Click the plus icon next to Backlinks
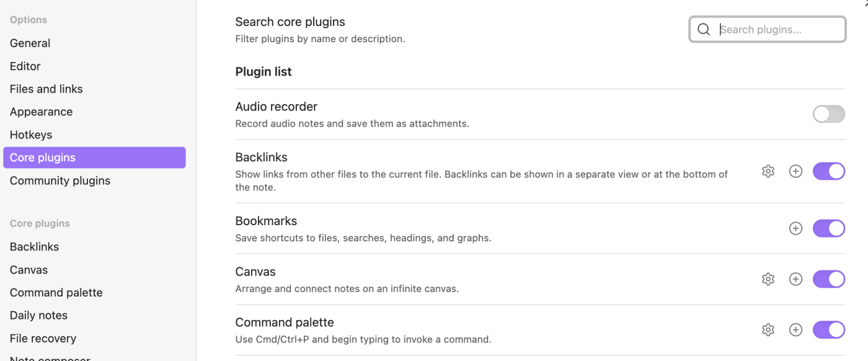Image resolution: width=868 pixels, height=361 pixels. tap(796, 171)
